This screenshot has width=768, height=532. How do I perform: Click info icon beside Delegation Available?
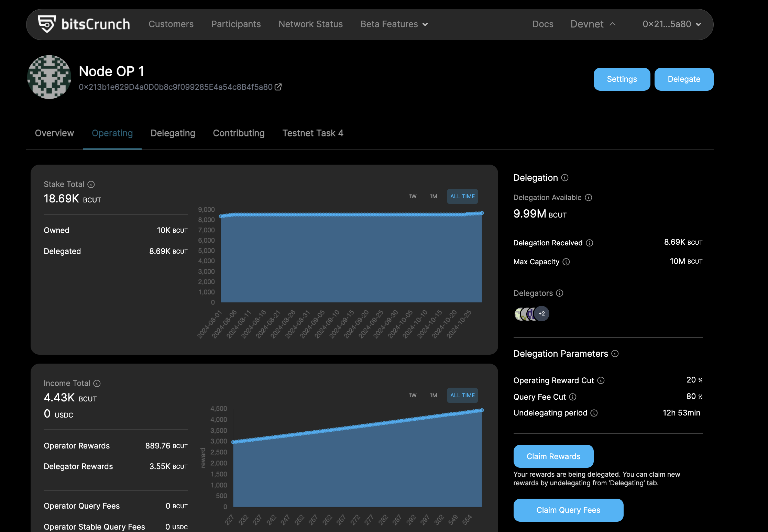[x=589, y=198]
